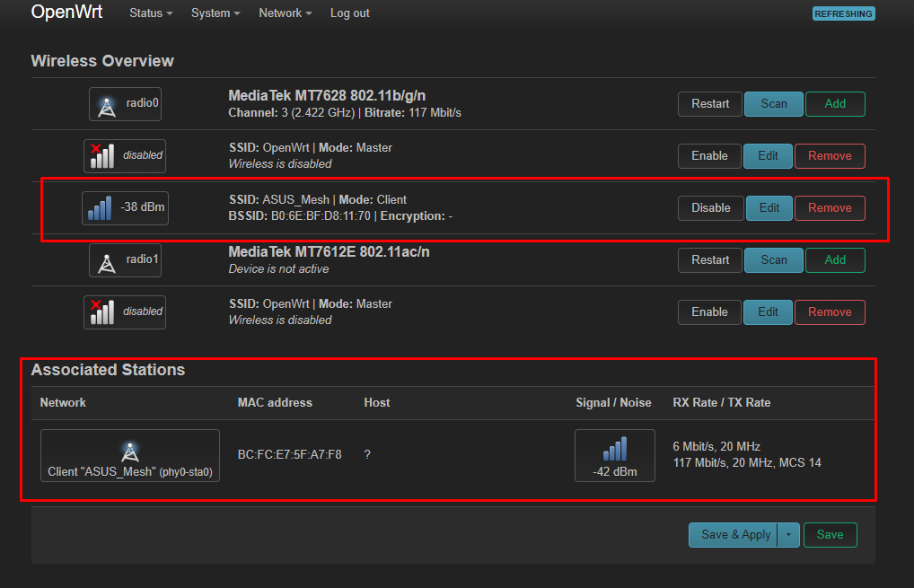This screenshot has height=588, width=914.
Task: Click the Host column header
Action: pyautogui.click(x=376, y=403)
